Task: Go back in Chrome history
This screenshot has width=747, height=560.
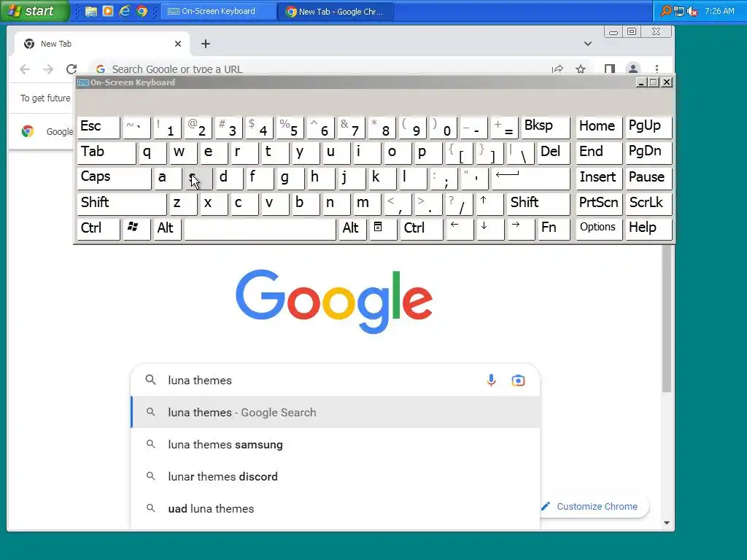Action: coord(25,69)
